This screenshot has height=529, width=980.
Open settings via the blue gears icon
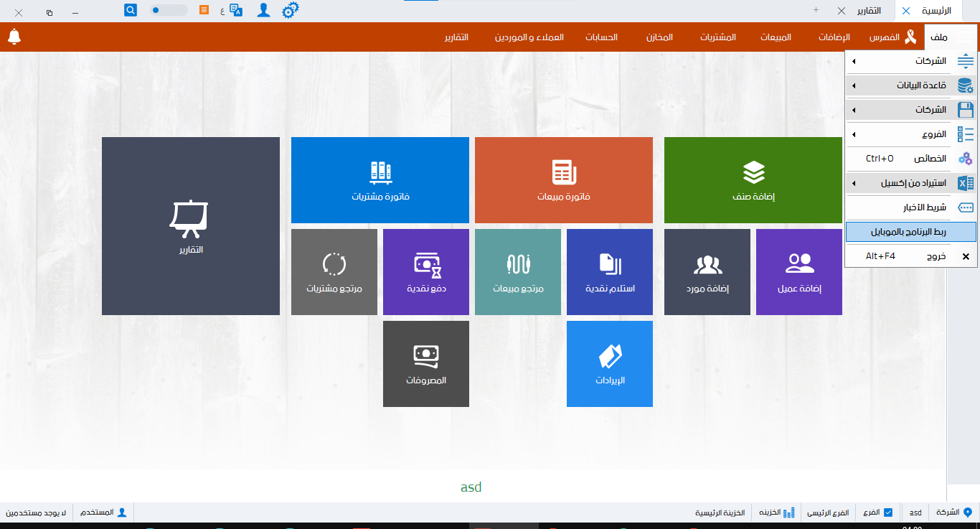pyautogui.click(x=290, y=10)
